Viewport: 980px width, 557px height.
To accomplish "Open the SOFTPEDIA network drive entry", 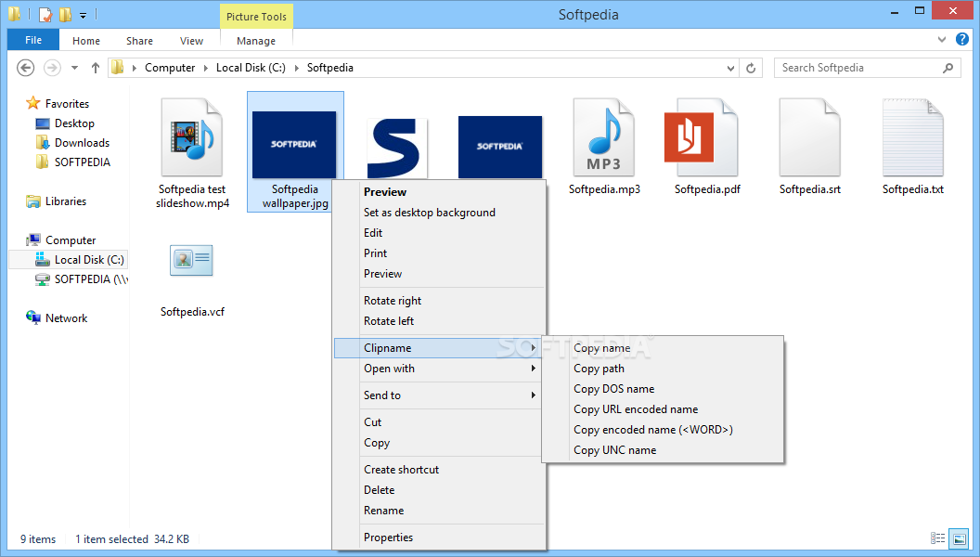I will 91,278.
